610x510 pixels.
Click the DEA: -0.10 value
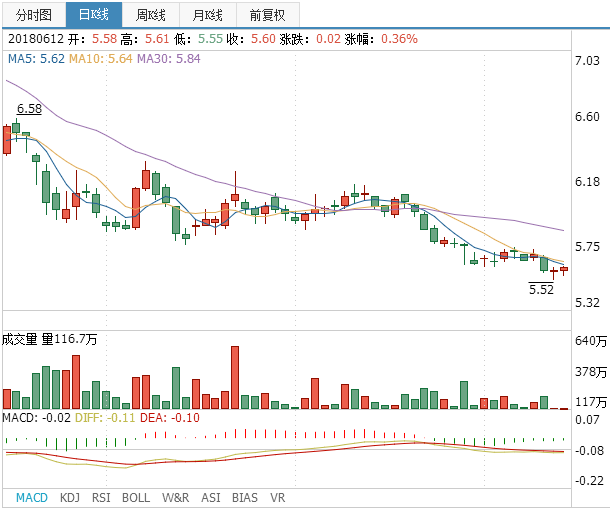[170, 418]
